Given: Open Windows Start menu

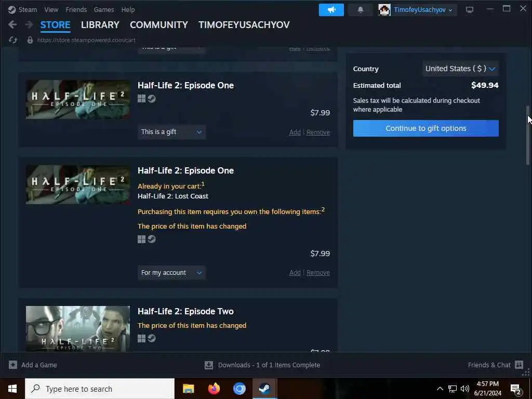Looking at the screenshot, I should coord(12,389).
